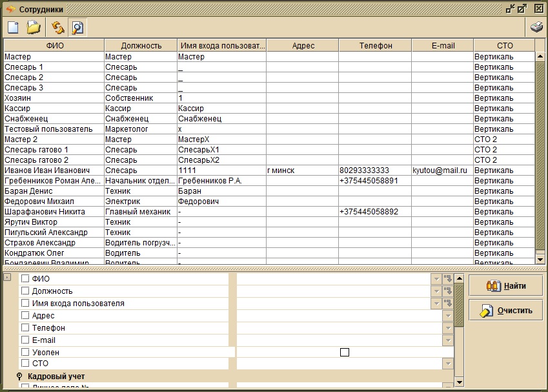Select the Тестовый пользователь row
Viewport: 548px width, 392px height.
[x=269, y=129]
